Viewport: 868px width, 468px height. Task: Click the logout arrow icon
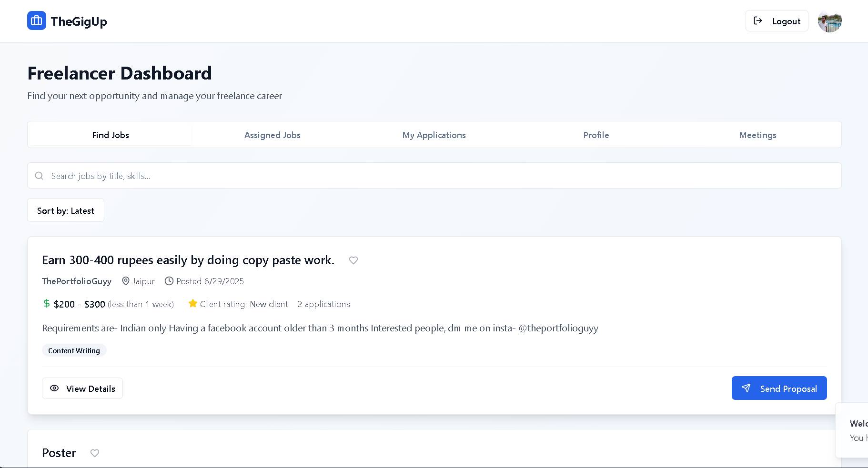pyautogui.click(x=758, y=20)
